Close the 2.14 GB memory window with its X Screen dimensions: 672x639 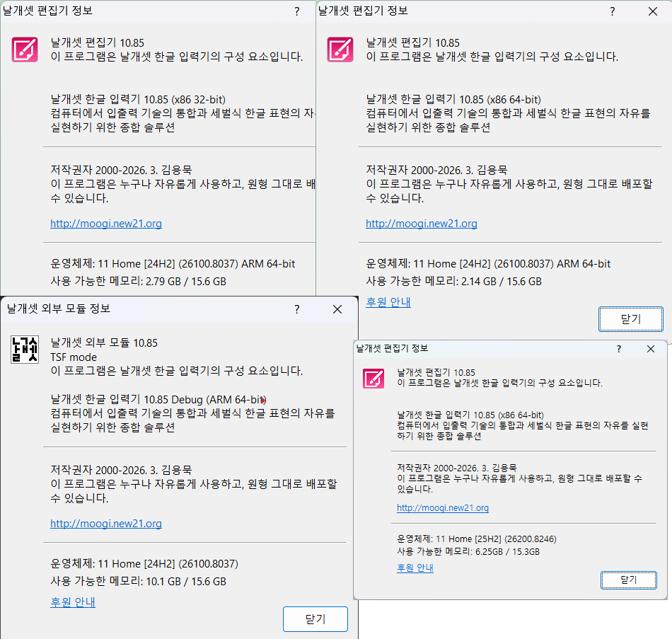pyautogui.click(x=653, y=11)
